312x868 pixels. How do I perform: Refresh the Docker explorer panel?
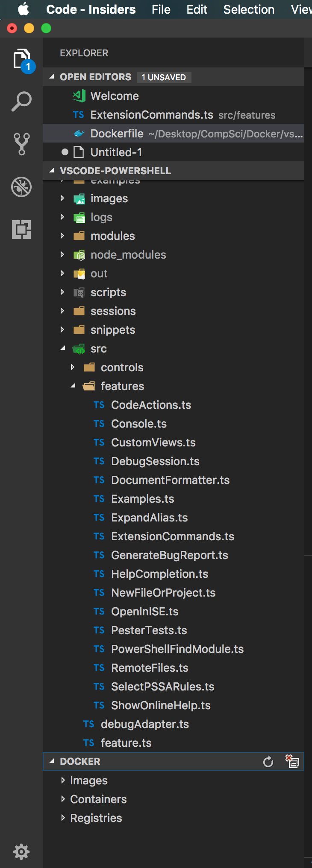pos(268,761)
